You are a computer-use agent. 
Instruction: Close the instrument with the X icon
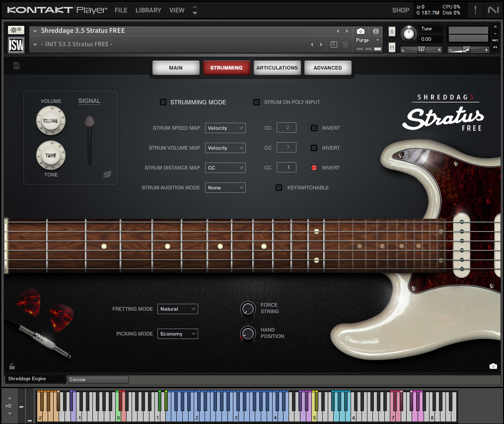click(x=496, y=27)
